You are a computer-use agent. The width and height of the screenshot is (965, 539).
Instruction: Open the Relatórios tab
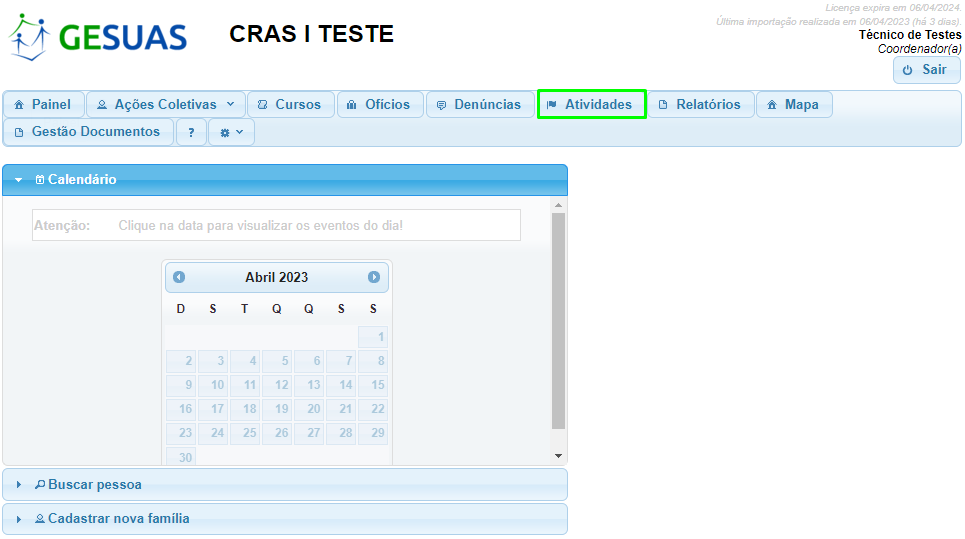[700, 105]
